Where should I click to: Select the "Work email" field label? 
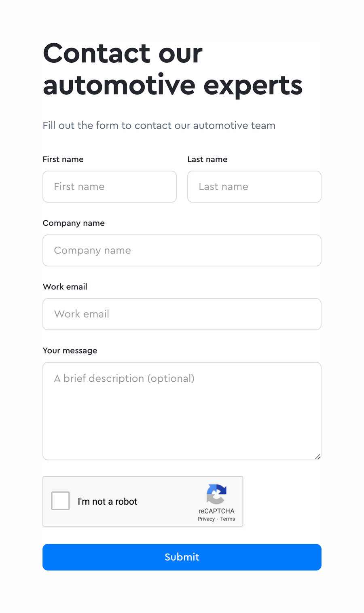(x=65, y=287)
